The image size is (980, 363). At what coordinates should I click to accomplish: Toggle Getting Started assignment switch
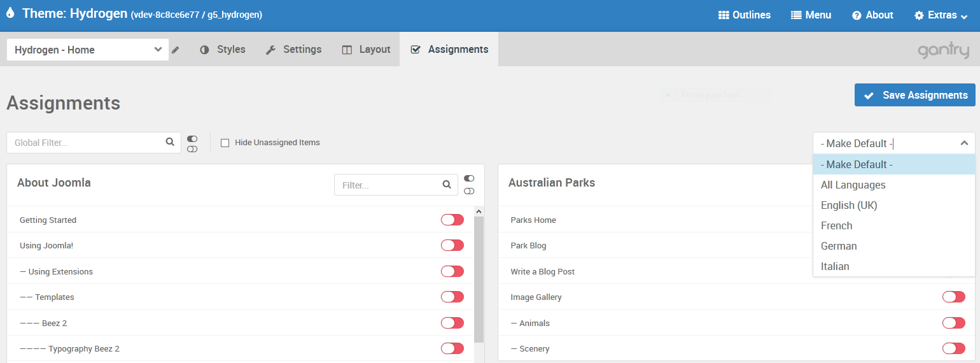coord(452,220)
